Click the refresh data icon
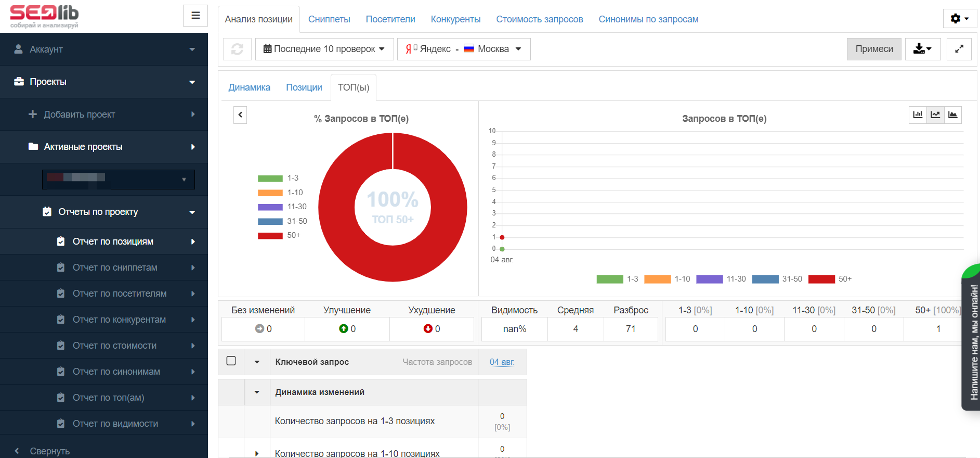 [x=237, y=49]
